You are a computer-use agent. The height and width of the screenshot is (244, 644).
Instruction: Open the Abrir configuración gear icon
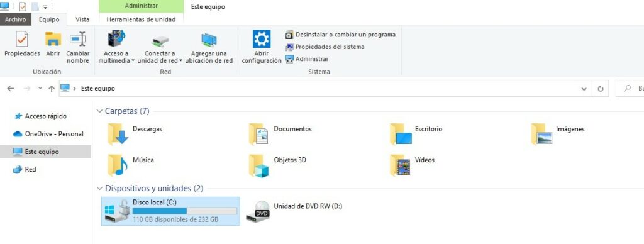[261, 39]
